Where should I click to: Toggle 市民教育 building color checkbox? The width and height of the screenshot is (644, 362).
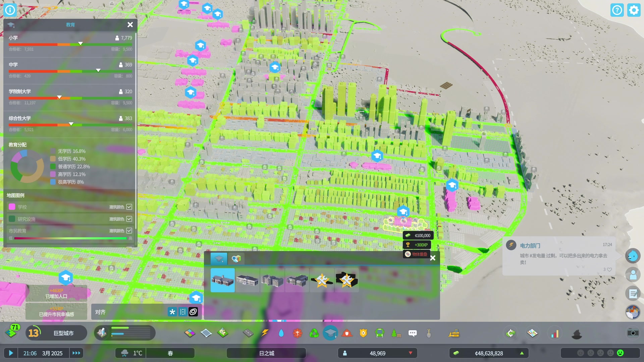tap(129, 231)
